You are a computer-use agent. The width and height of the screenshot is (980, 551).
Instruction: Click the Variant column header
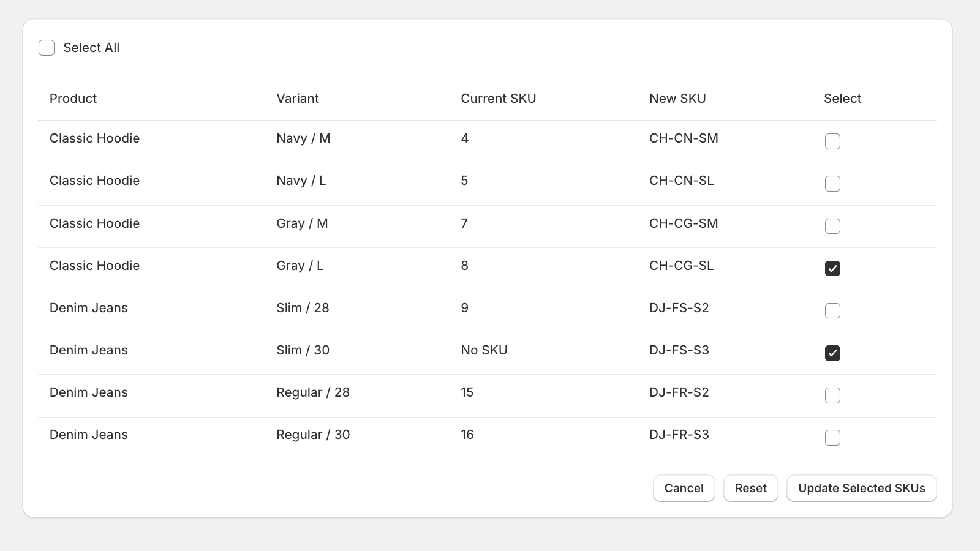[x=297, y=99]
